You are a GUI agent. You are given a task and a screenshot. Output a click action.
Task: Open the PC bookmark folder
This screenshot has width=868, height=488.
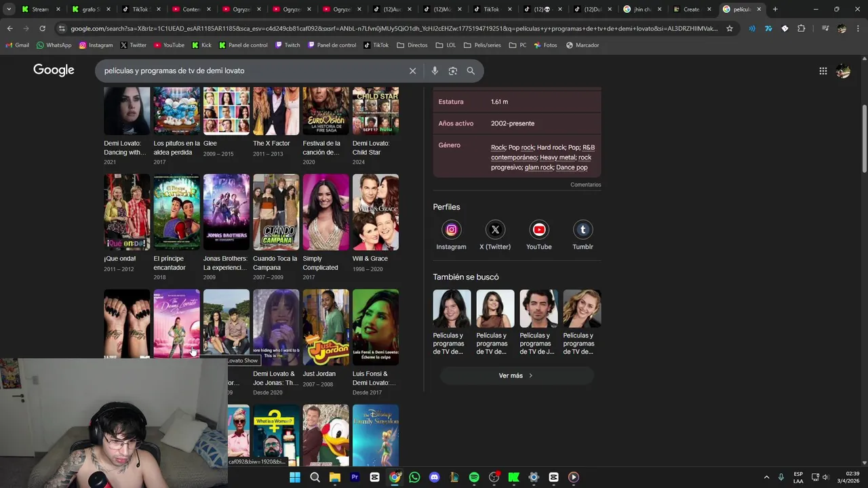point(519,45)
